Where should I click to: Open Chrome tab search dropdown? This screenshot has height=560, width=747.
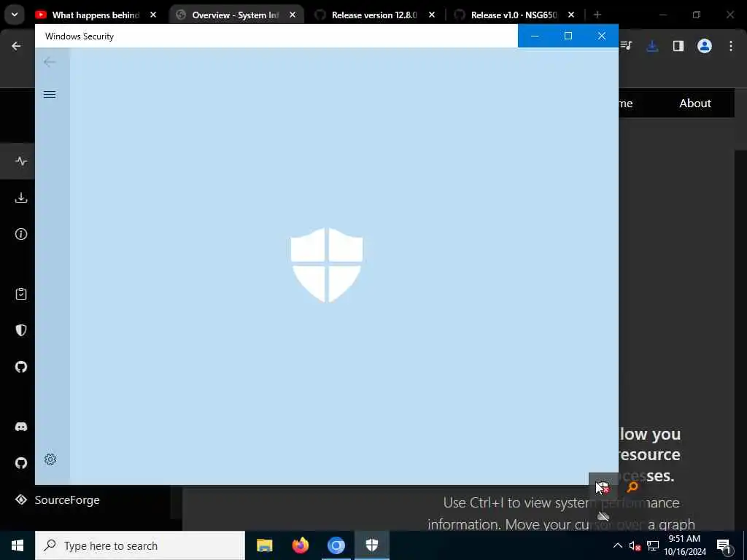(x=15, y=15)
